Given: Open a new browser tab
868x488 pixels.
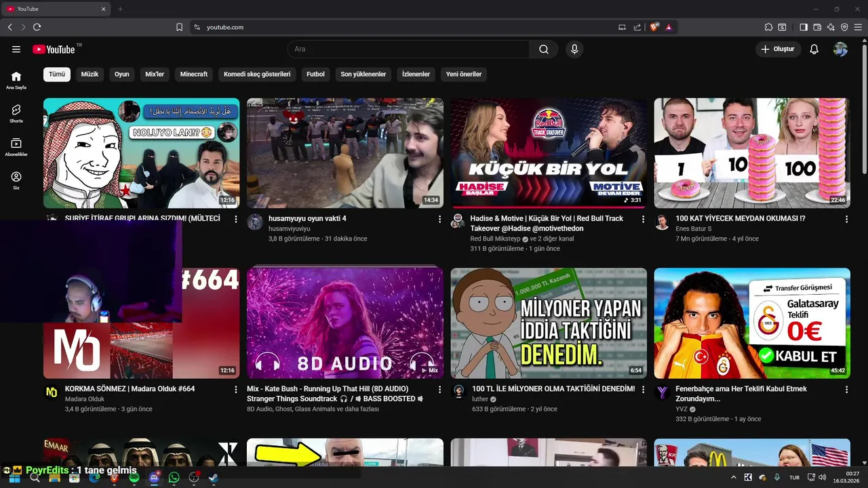Looking at the screenshot, I should pyautogui.click(x=120, y=9).
